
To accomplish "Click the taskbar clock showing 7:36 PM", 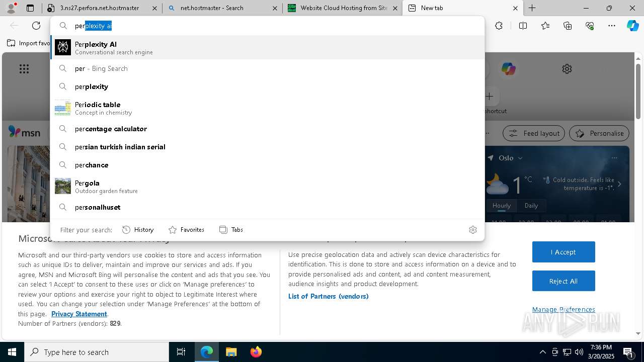I will 601,352.
